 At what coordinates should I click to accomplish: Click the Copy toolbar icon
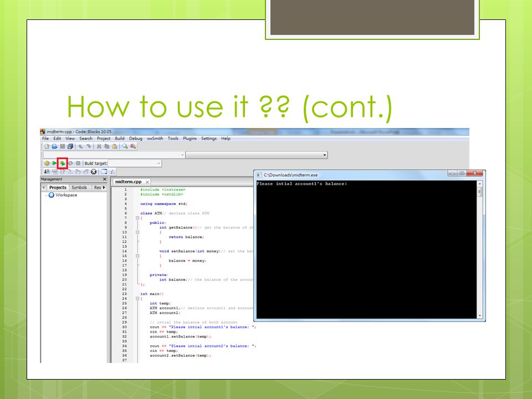(x=107, y=146)
